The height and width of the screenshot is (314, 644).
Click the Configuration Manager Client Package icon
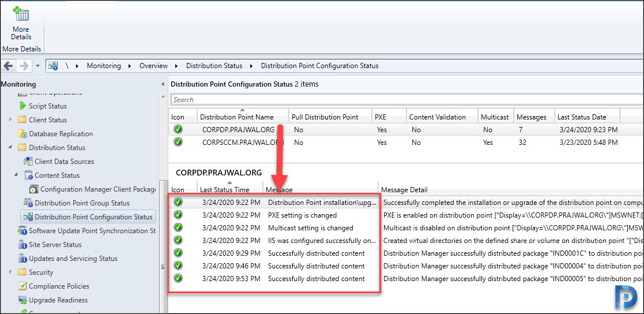pos(33,189)
